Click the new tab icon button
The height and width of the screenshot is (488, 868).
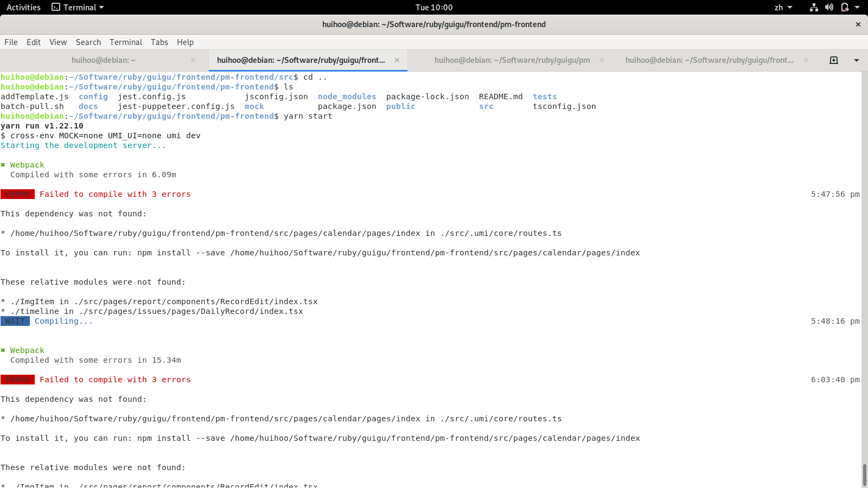[x=834, y=60]
